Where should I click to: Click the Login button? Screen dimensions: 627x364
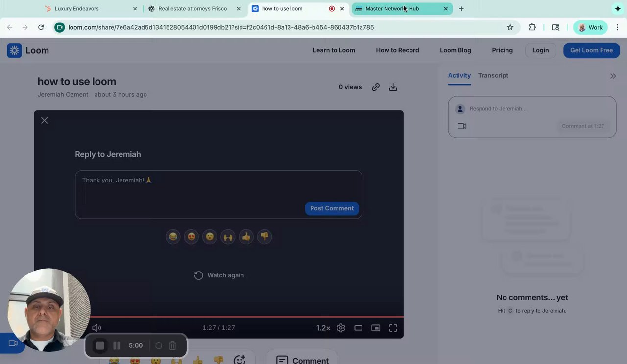pos(540,50)
